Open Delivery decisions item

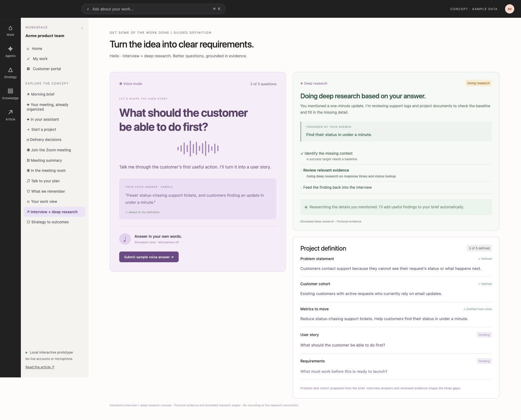54,140
